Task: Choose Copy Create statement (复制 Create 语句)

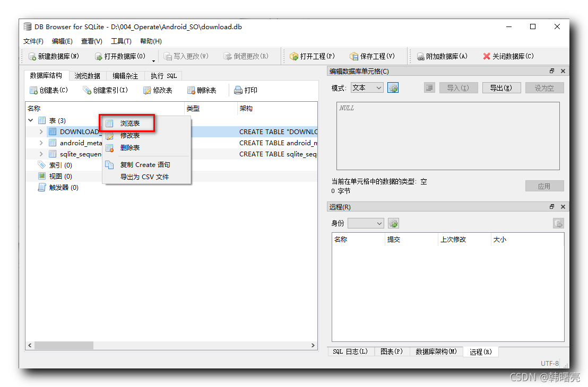Action: pos(146,165)
